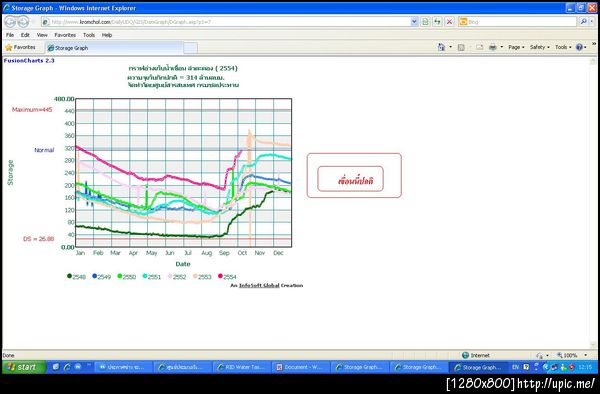600x394 pixels.
Task: Click the Read Mail envelope icon
Action: (x=479, y=47)
